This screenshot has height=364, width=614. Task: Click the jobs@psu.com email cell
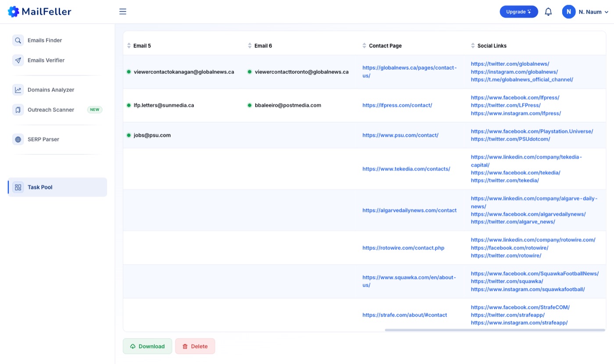pos(152,135)
